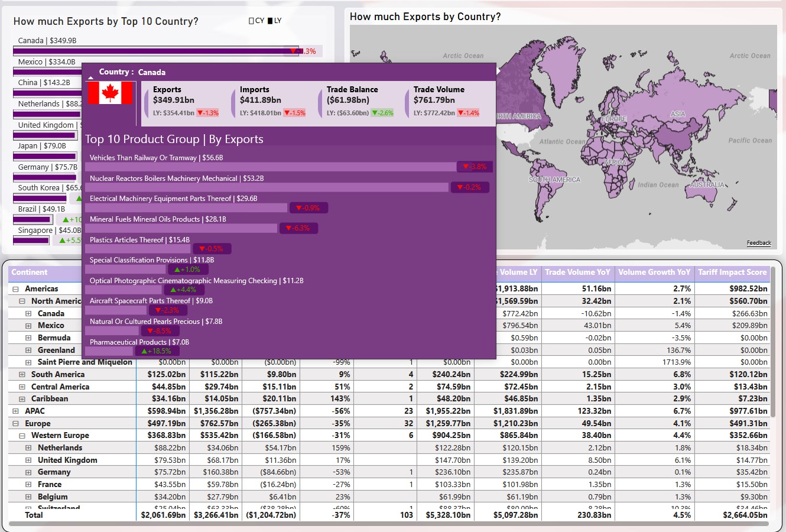786x532 pixels.
Task: Click the Total row in the table
Action: 33,515
